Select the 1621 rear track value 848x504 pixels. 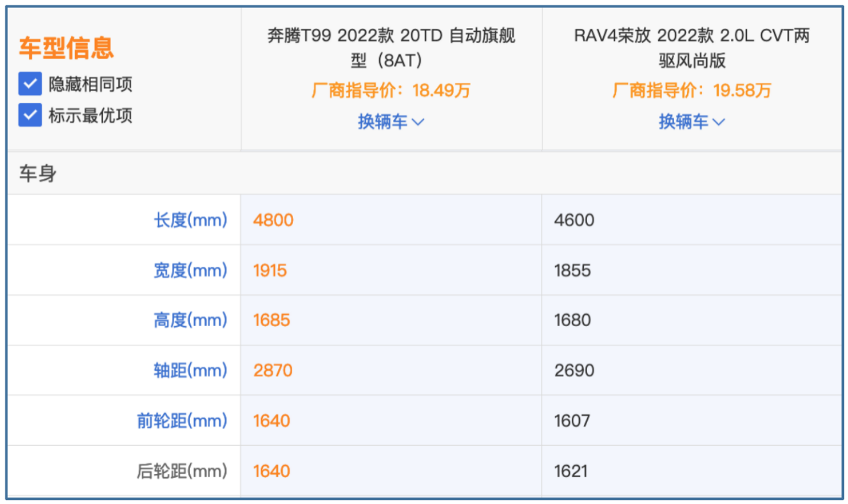point(571,471)
